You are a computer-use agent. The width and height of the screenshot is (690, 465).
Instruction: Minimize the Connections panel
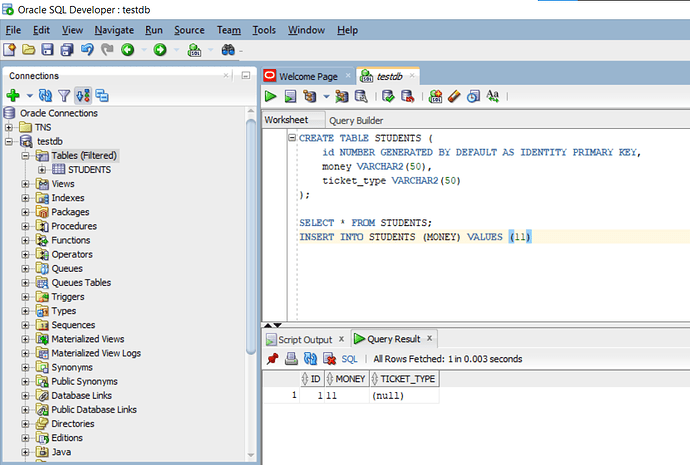pos(246,76)
